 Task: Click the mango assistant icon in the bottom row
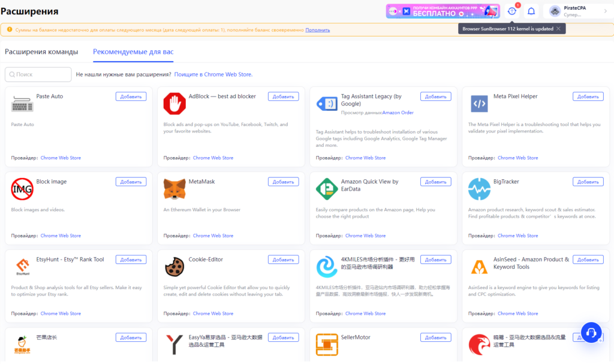pos(22,345)
